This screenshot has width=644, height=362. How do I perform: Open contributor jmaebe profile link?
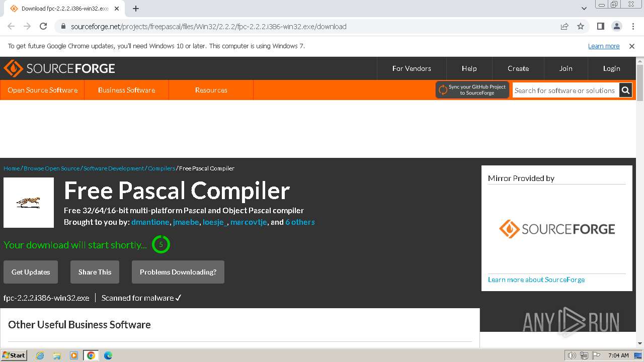click(x=186, y=222)
